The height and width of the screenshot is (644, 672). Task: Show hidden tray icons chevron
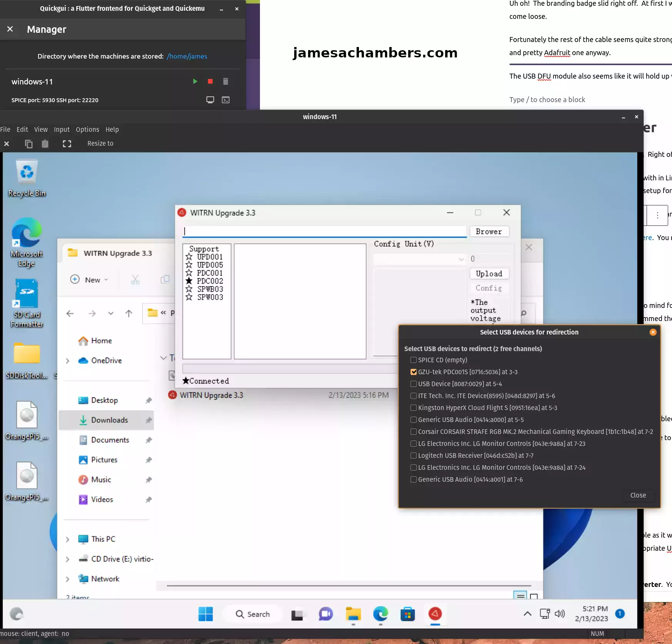pyautogui.click(x=528, y=614)
